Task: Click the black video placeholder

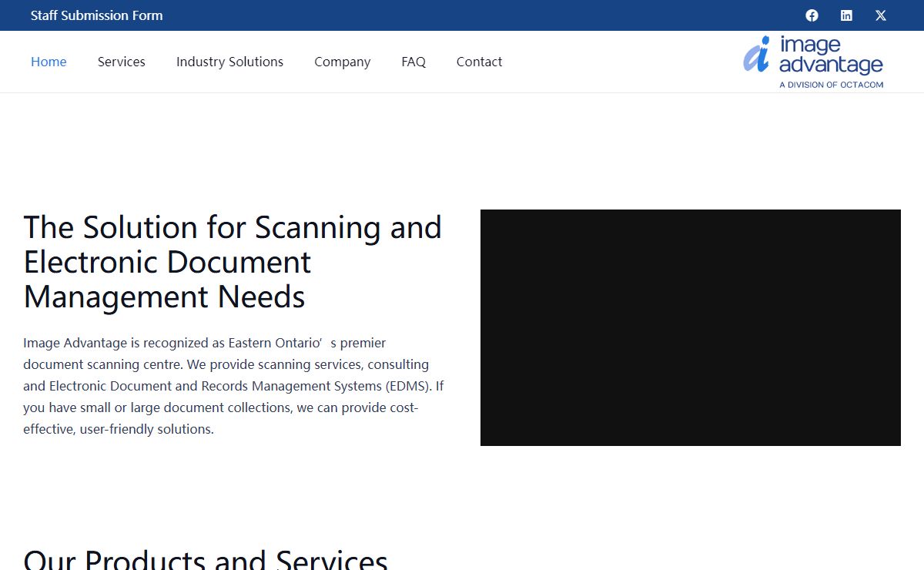Action: (691, 327)
